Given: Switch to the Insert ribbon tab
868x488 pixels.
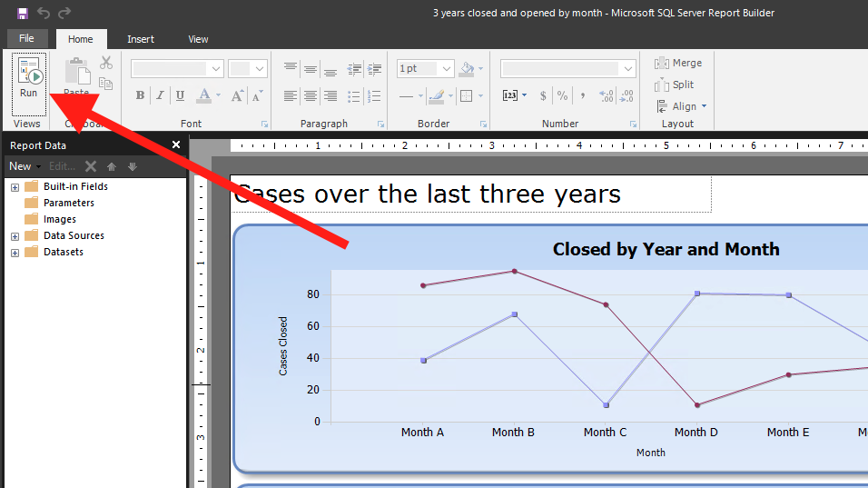Looking at the screenshot, I should tap(141, 39).
